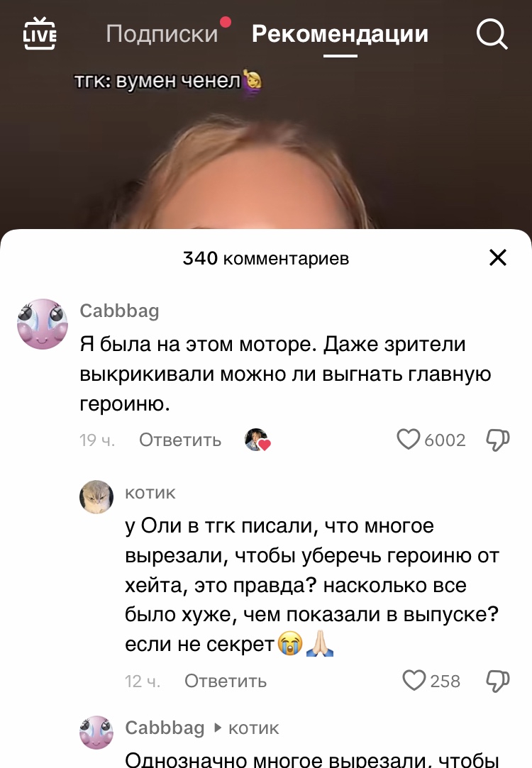Tap котик mention after reply arrow
Screen dimensions: 532x768
pyautogui.click(x=254, y=728)
